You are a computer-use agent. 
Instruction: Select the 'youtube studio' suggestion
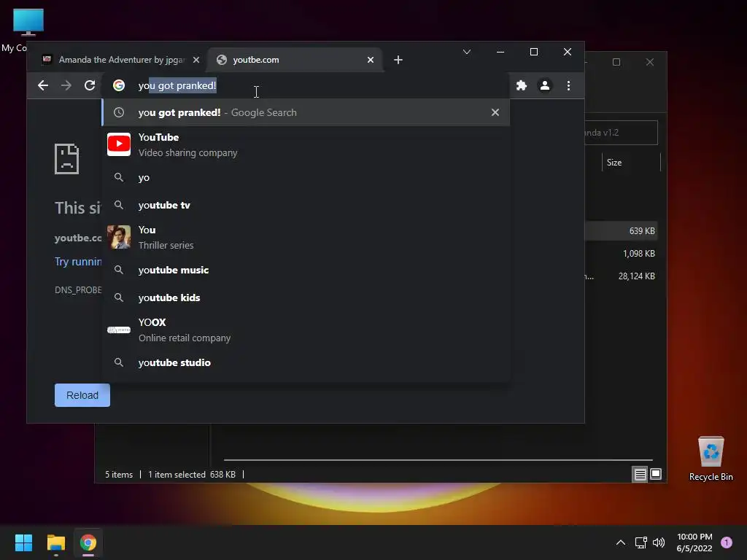click(306, 362)
